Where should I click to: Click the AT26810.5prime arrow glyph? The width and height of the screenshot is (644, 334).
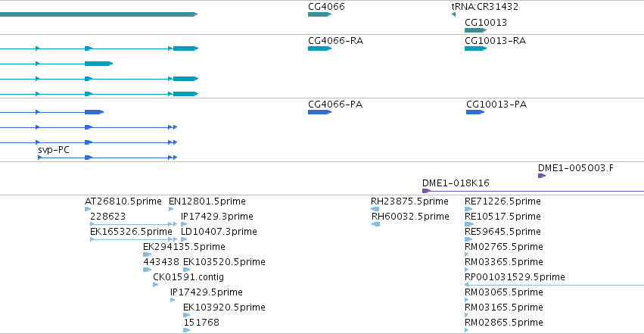[x=88, y=209]
